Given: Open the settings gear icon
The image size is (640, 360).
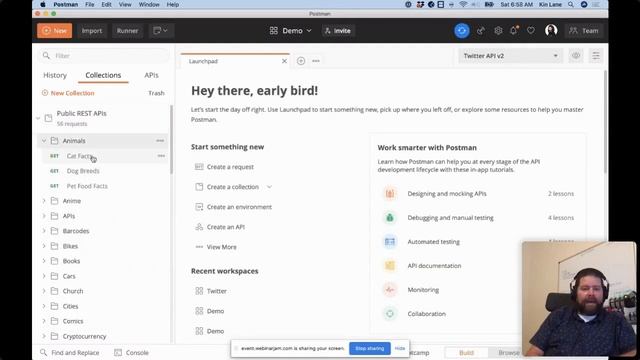Looking at the screenshot, I should (498, 31).
